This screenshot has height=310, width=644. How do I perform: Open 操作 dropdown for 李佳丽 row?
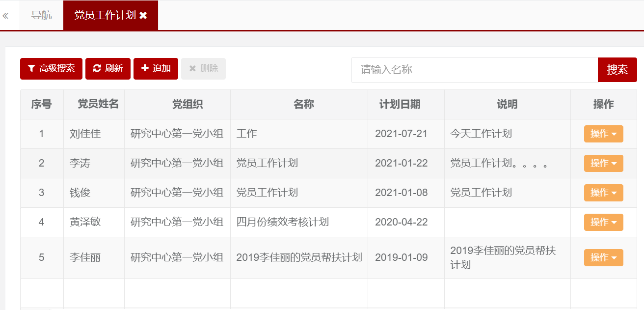[x=603, y=257]
